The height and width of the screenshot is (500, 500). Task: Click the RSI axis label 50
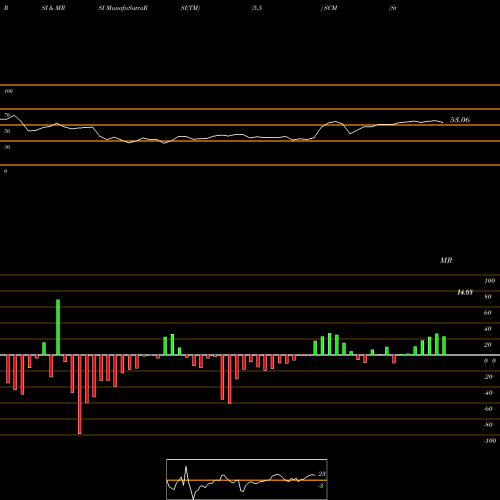(x=7, y=131)
